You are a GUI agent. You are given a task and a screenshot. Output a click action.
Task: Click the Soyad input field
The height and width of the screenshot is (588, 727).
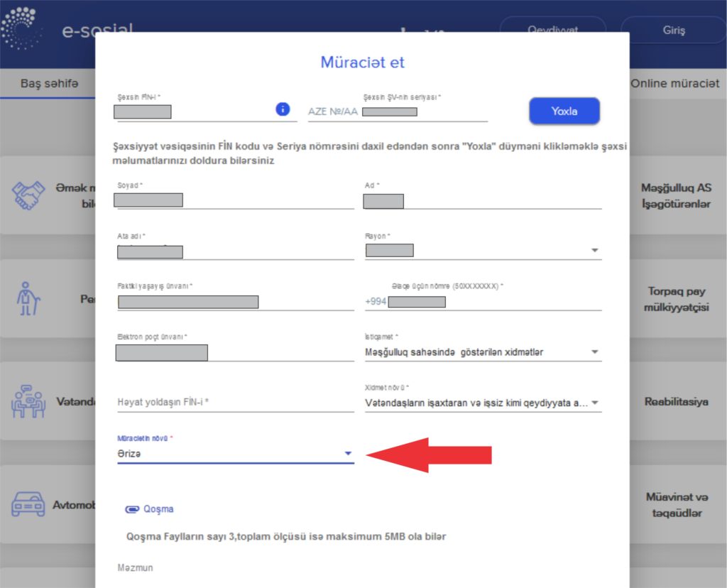pyautogui.click(x=234, y=200)
